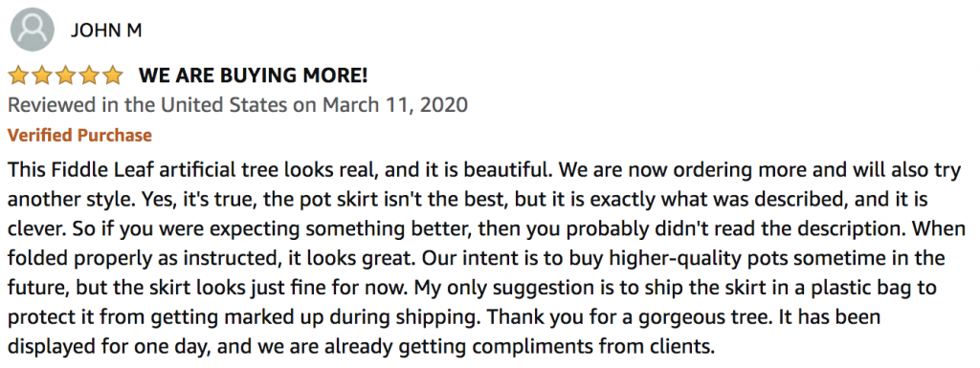Click the fifth rating star
The width and height of the screenshot is (980, 368).
point(113,76)
